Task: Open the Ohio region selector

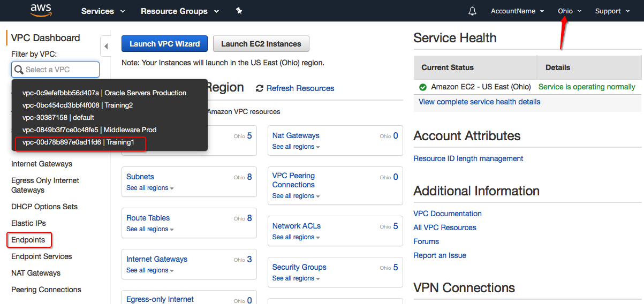Action: click(x=569, y=11)
